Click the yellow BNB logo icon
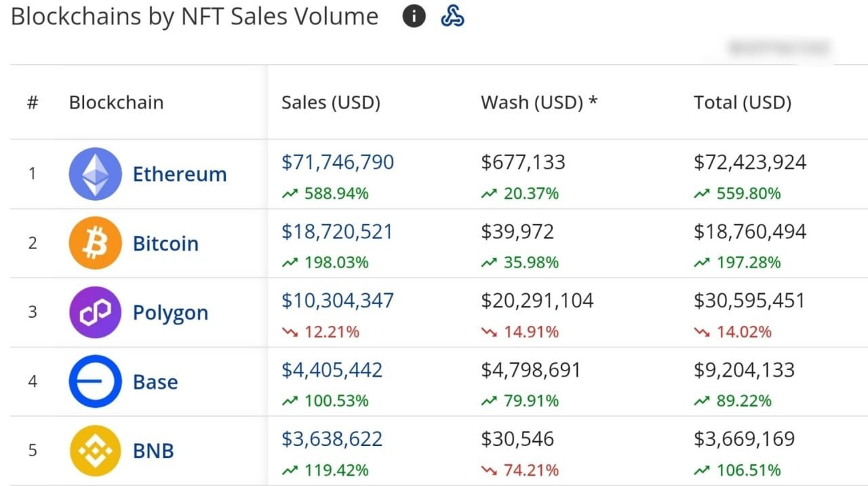 (x=96, y=451)
